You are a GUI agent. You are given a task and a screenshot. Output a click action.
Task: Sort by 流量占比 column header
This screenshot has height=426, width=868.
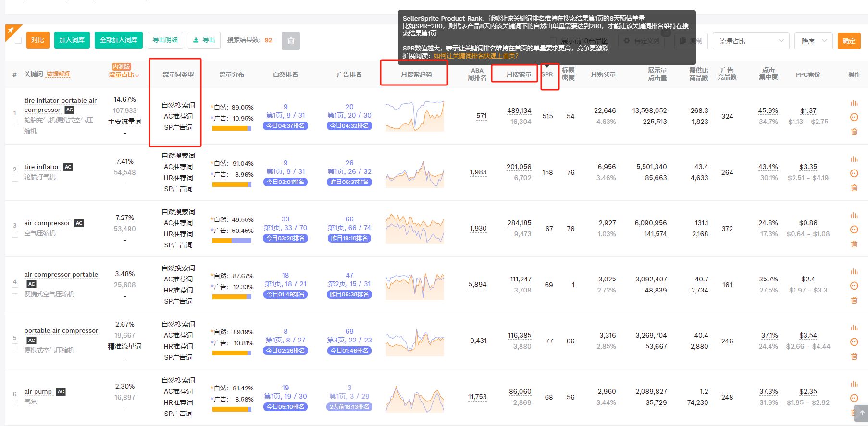tap(124, 74)
